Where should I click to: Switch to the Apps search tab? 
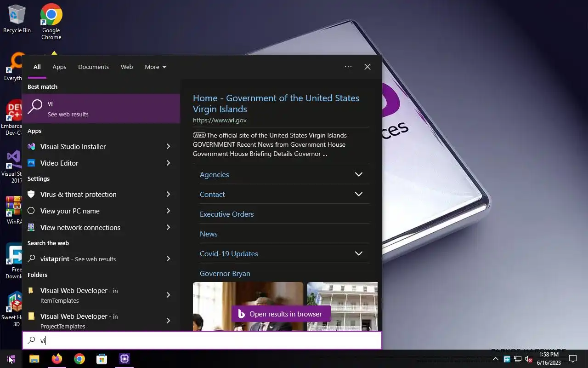[x=59, y=67]
